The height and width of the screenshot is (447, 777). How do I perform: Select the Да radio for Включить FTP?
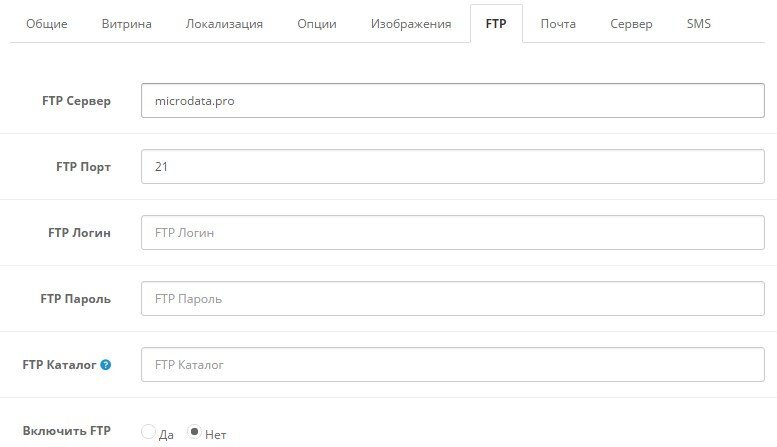tap(149, 433)
